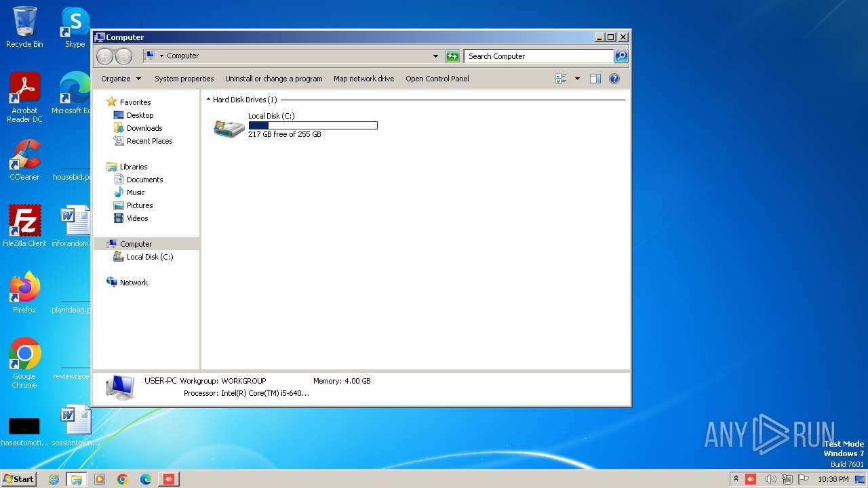Change view using the views icon
Screen dimensions: 868x488
click(561, 79)
